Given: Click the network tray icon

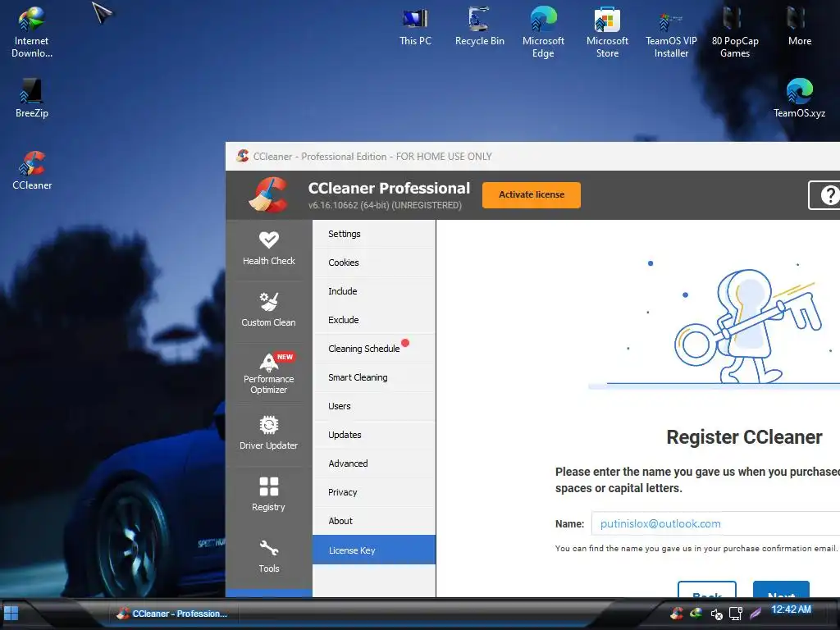Looking at the screenshot, I should [736, 614].
